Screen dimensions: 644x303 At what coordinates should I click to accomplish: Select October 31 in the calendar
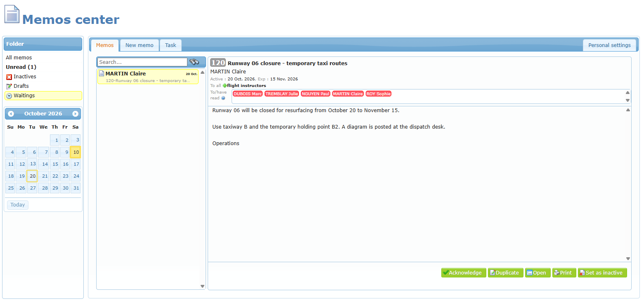point(76,188)
